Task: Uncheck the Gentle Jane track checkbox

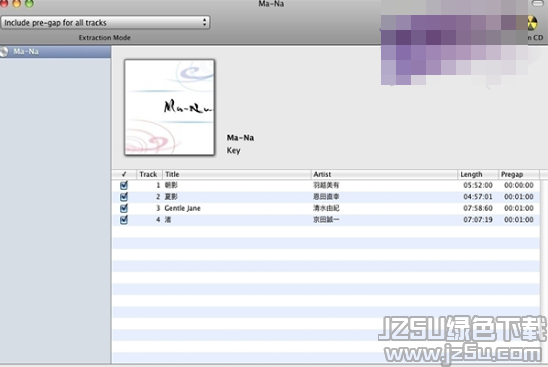Action: tap(124, 208)
